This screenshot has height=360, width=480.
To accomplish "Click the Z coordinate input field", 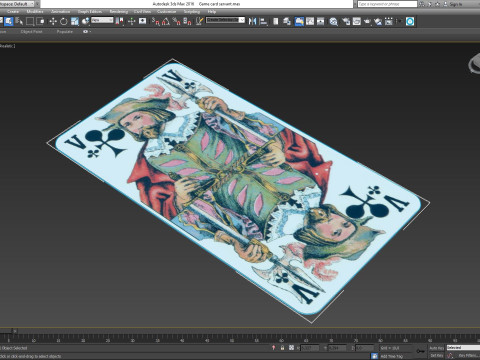I will point(365,348).
